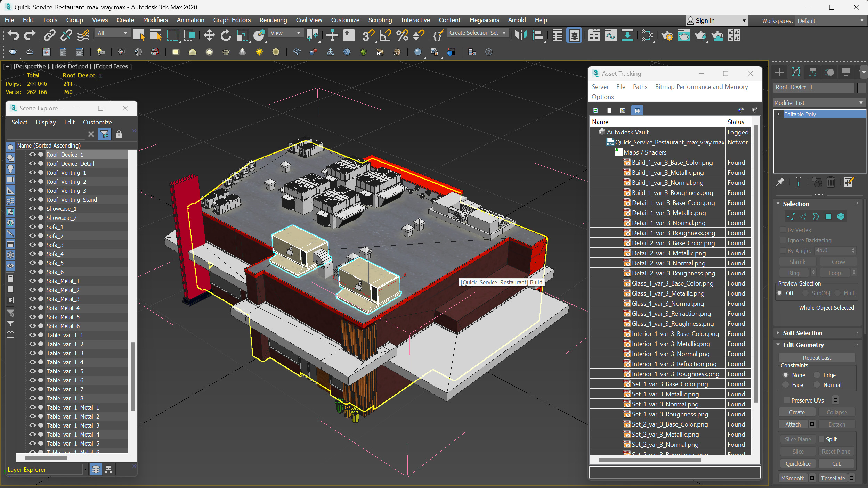Open the Layer Explorer toolbar icon
The height and width of the screenshot is (488, 868).
point(574,35)
